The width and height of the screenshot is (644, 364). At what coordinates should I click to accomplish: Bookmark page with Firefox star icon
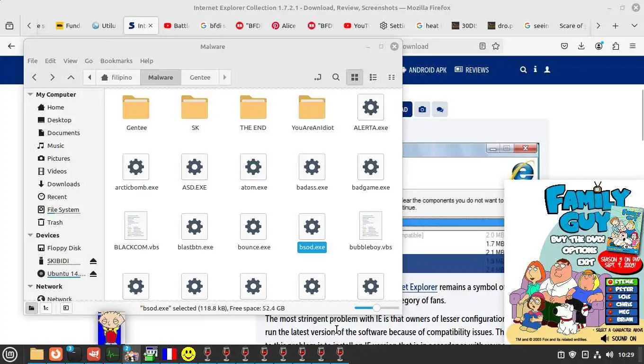pyautogui.click(x=496, y=46)
